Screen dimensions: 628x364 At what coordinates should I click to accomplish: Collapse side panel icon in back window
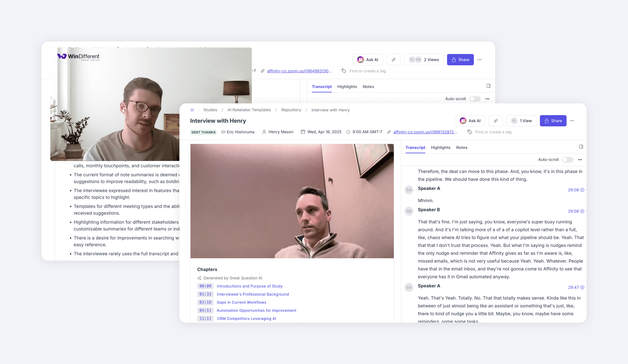[488, 86]
